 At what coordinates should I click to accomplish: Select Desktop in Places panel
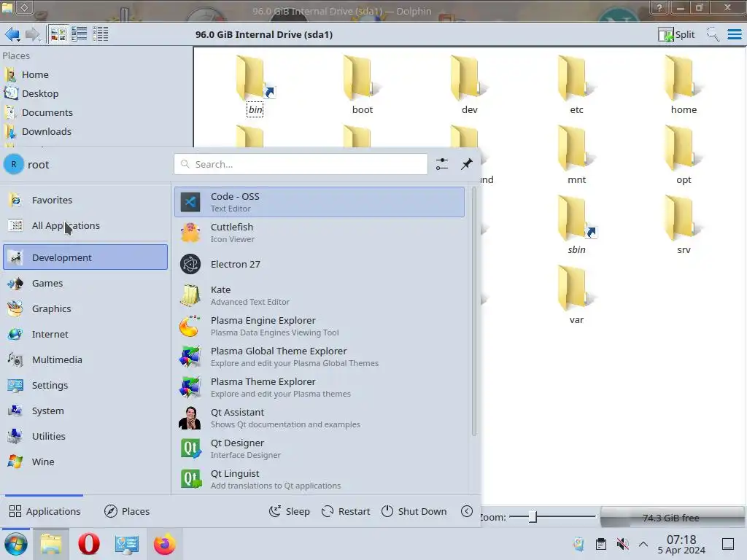pos(40,94)
